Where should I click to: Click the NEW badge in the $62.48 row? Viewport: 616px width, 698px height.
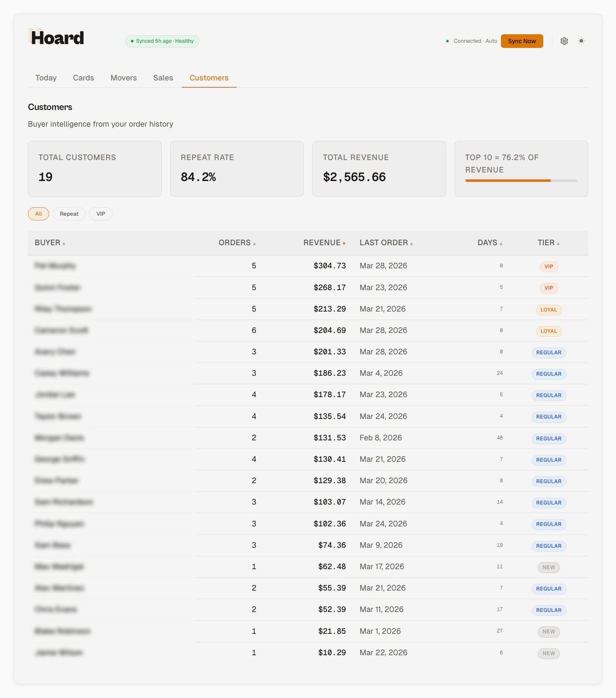click(549, 567)
